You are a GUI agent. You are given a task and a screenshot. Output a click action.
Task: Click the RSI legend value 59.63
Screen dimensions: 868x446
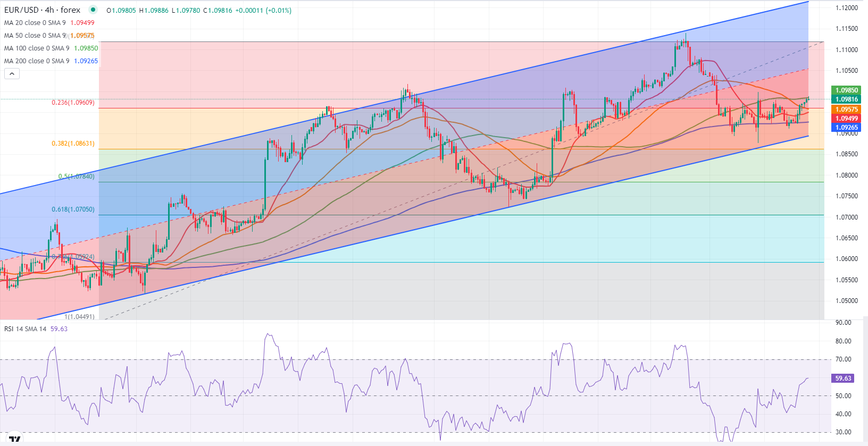[x=59, y=329]
